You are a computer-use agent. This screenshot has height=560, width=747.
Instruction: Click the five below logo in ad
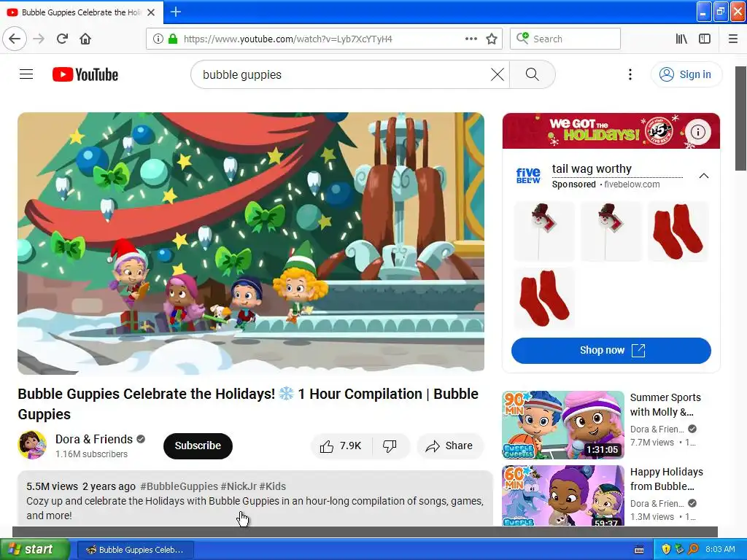click(x=528, y=176)
